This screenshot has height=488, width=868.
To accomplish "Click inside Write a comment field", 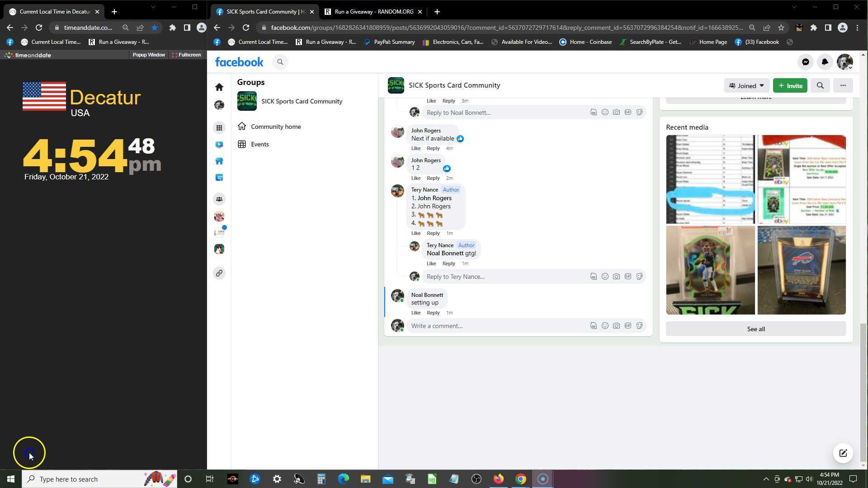I will pyautogui.click(x=497, y=326).
